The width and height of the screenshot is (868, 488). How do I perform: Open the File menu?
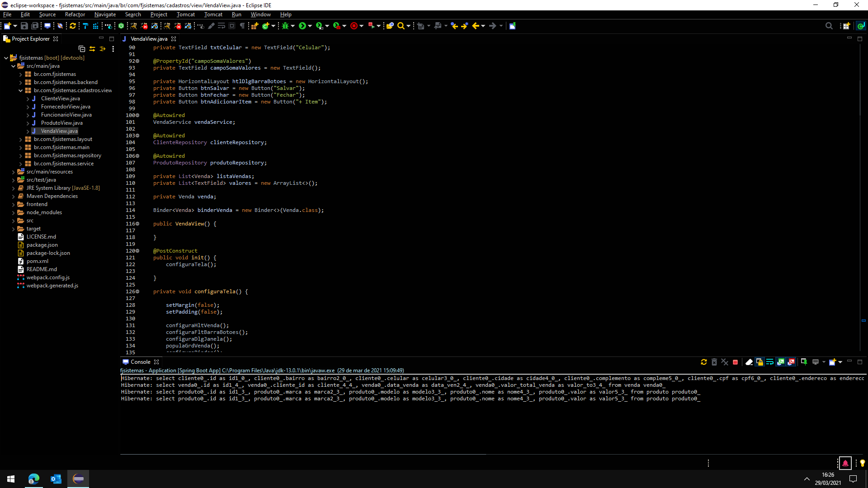click(x=7, y=14)
